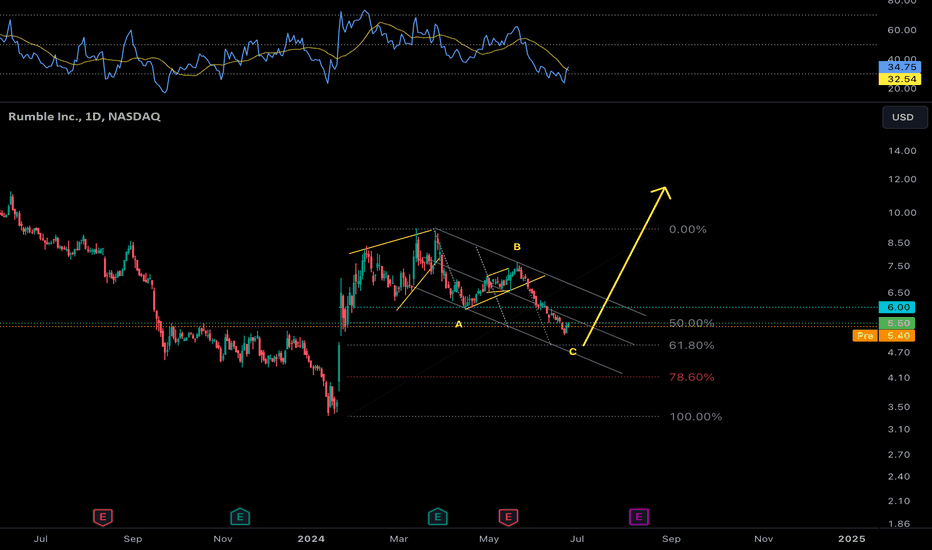The width and height of the screenshot is (932, 550).
Task: Click the 60.00 indicator axis label
Action: coord(902,30)
